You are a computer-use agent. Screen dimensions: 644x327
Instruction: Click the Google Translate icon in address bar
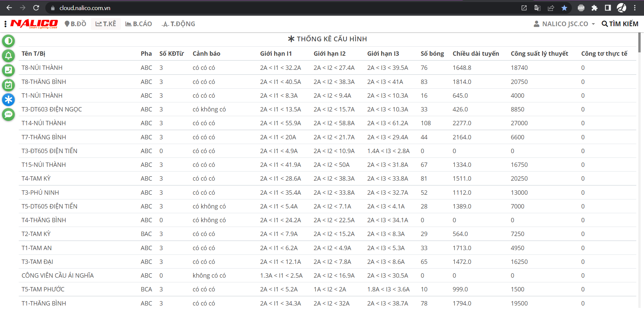coord(537,8)
